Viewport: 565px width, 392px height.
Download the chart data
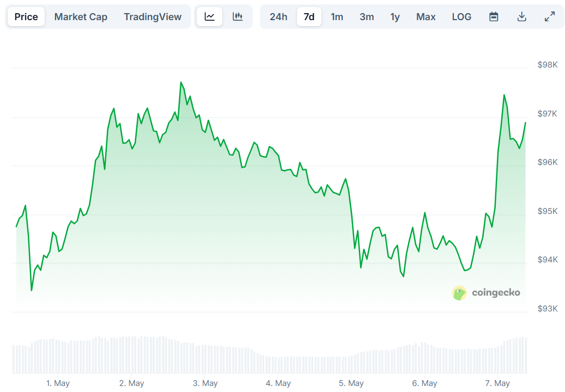(x=521, y=16)
